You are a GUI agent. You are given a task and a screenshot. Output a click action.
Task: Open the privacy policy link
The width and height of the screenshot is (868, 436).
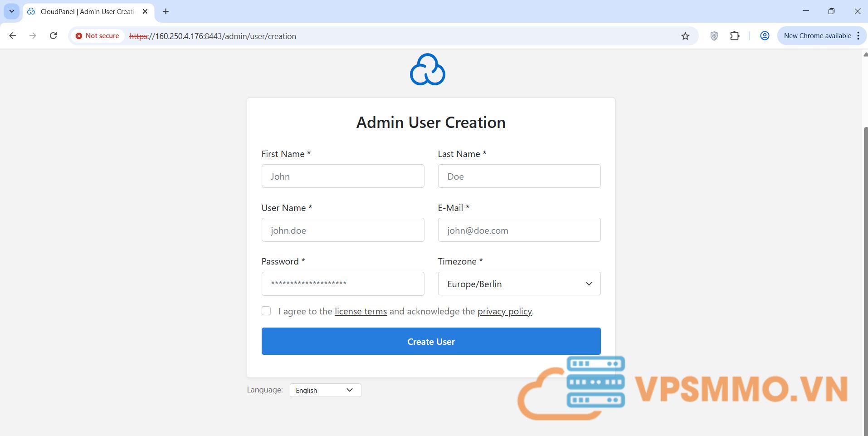(x=504, y=312)
